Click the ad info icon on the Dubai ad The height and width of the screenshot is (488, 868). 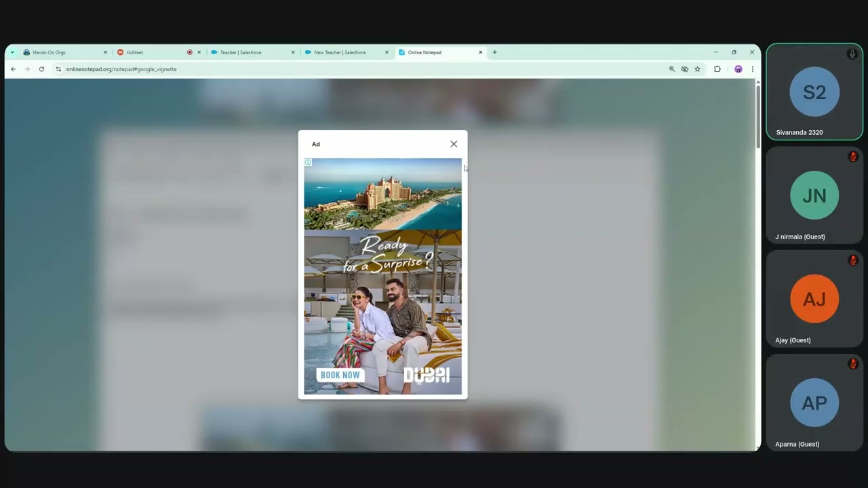click(x=308, y=163)
